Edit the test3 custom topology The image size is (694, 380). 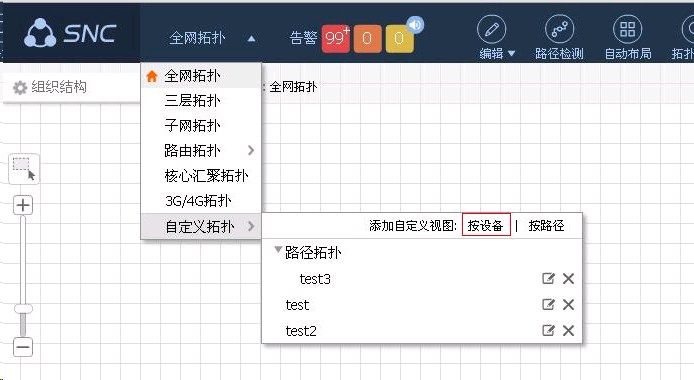tap(548, 278)
